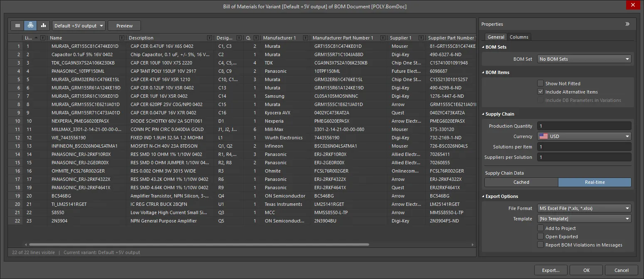
Task: Open the filter icon on Description column
Action: pyautogui.click(x=209, y=38)
